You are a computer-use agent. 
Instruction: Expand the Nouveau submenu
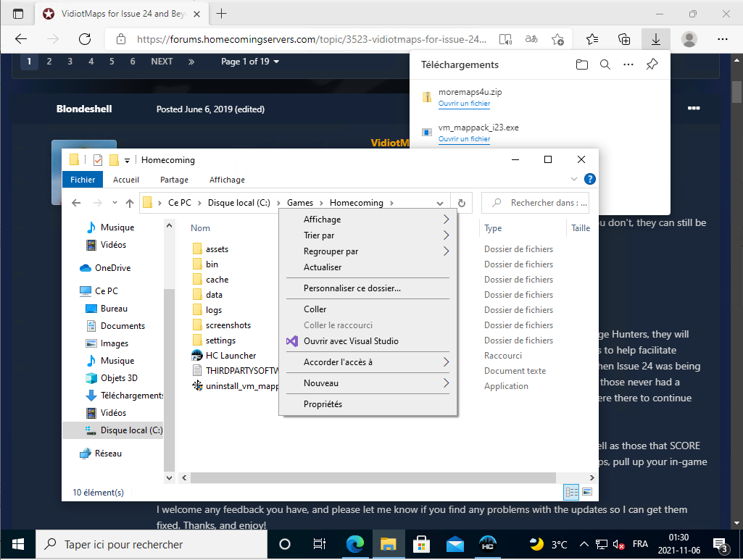click(368, 383)
